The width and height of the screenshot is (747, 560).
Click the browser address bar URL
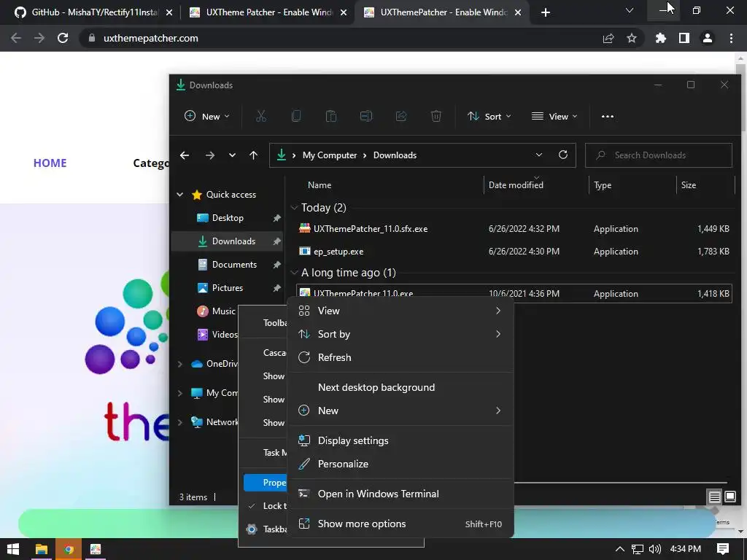click(150, 38)
